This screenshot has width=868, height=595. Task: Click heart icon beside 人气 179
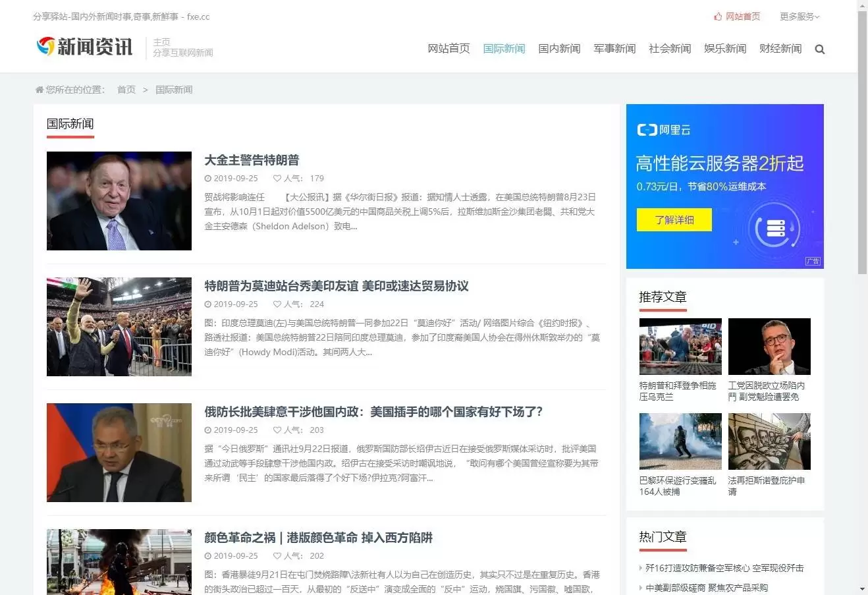click(277, 179)
